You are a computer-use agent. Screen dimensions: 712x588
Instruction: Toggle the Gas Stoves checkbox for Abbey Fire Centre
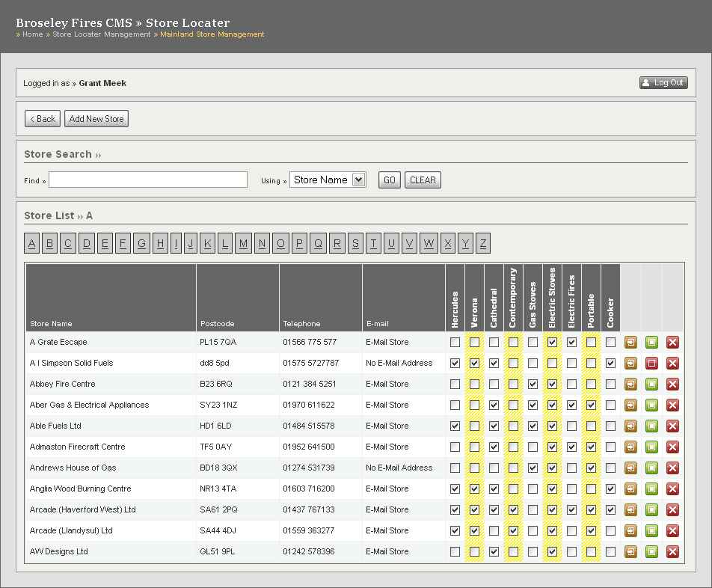coord(533,384)
